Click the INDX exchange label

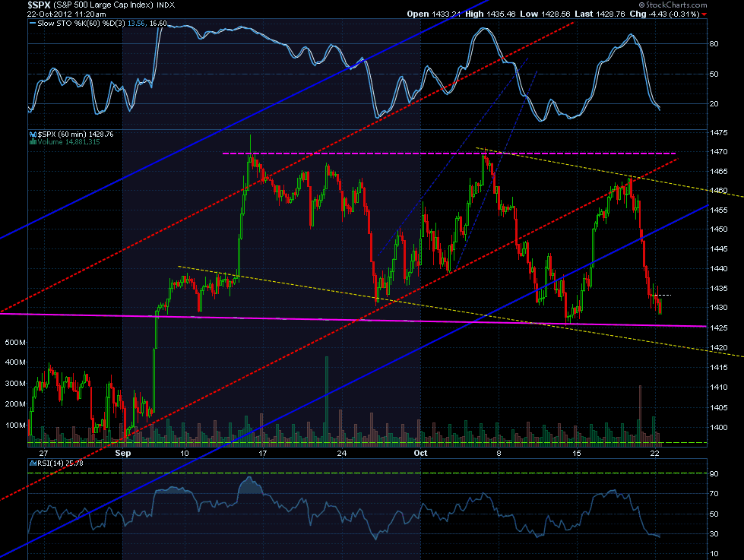pos(166,5)
